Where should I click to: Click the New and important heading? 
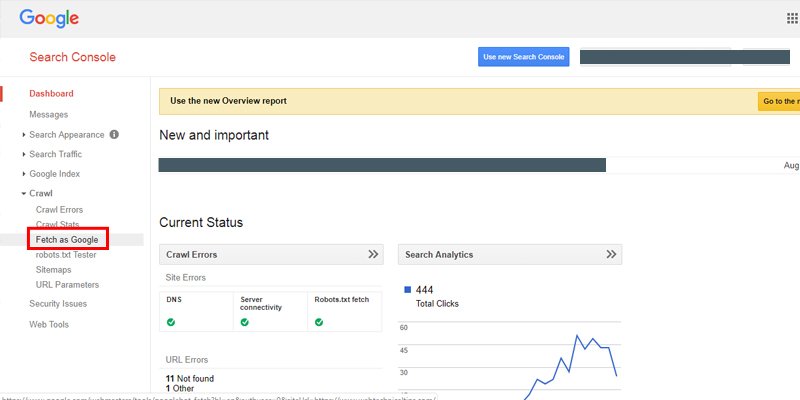(x=214, y=135)
